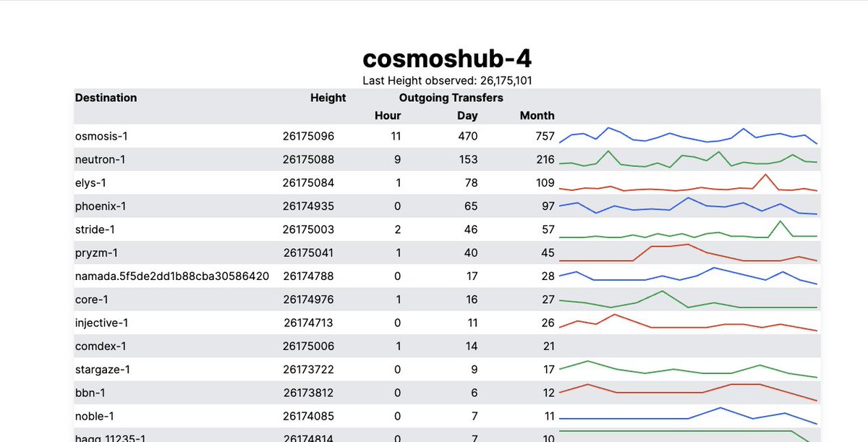Click height value 26174935
Viewport: 868px width, 442px height.
pos(309,206)
